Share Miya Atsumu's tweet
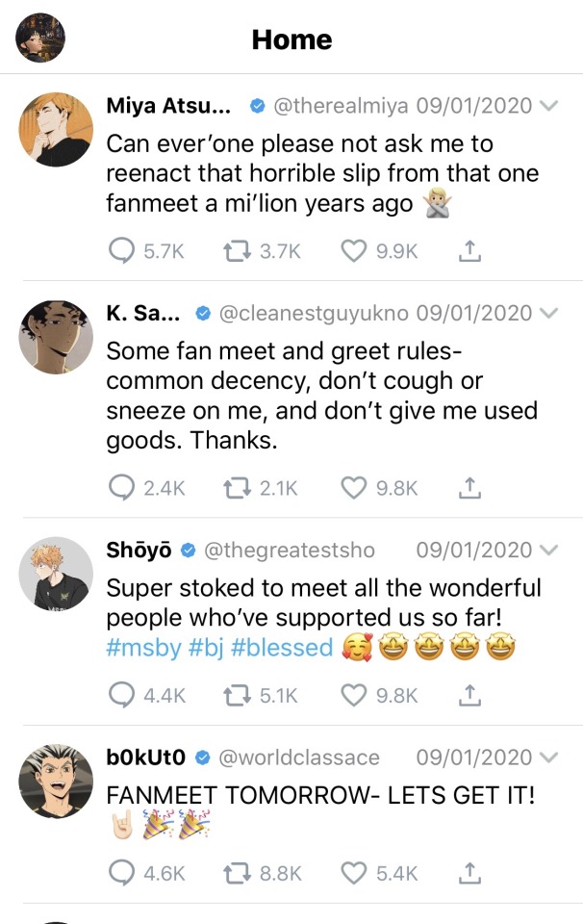583x924 pixels. tap(469, 251)
